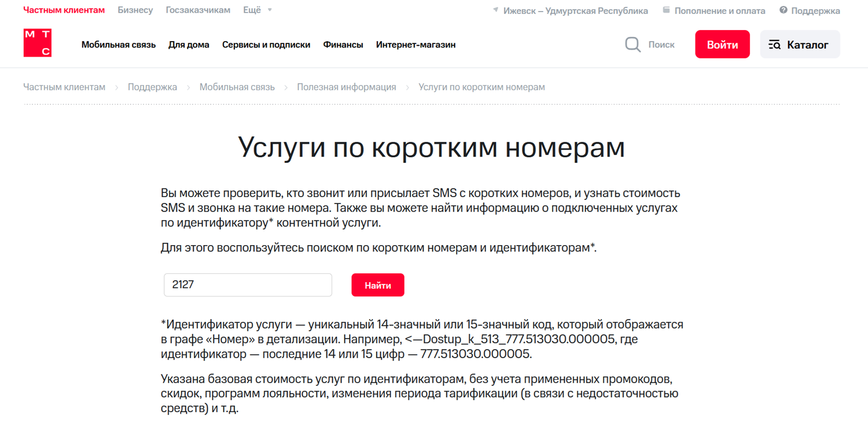Click the search magnifier icon
868x426 pixels.
[x=632, y=45]
